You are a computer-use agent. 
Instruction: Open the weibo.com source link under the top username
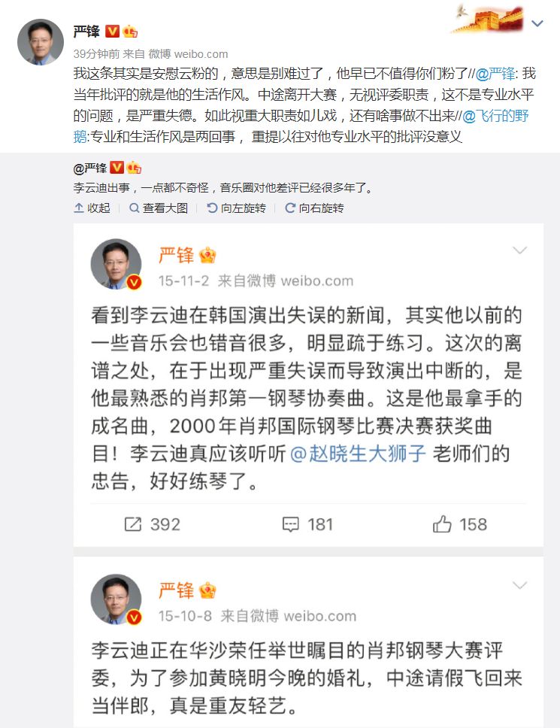(201, 54)
